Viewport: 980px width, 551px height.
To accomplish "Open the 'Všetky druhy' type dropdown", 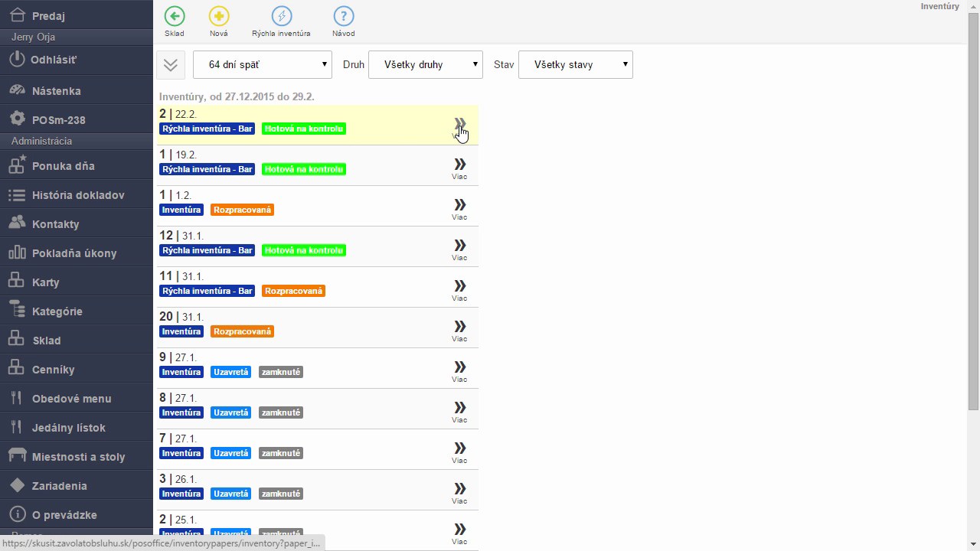I will pyautogui.click(x=426, y=64).
